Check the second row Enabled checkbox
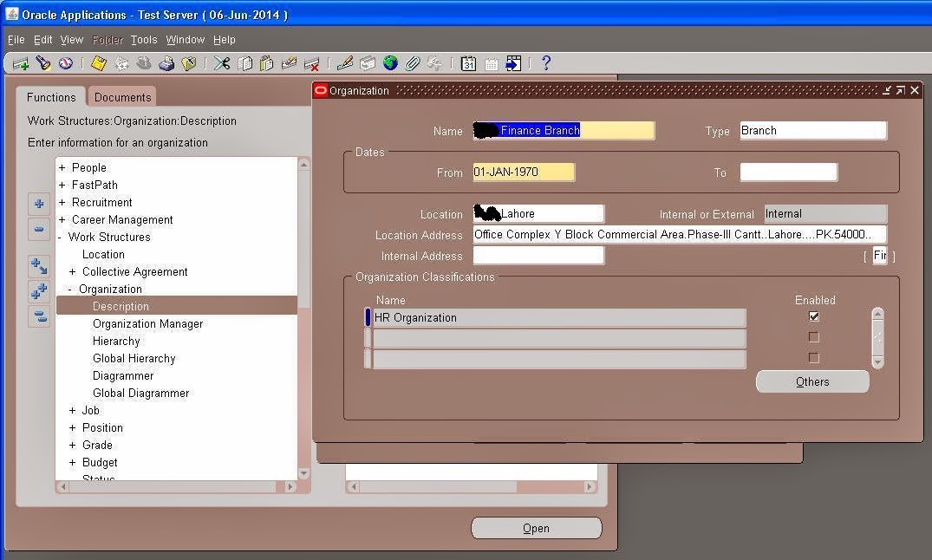This screenshot has width=932, height=560. point(814,338)
